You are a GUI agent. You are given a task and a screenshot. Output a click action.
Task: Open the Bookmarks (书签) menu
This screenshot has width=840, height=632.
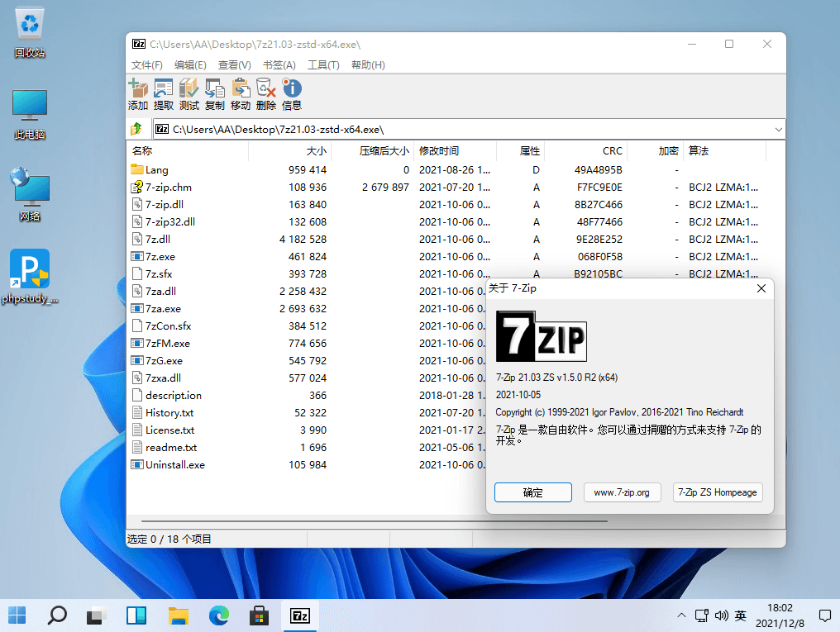(279, 64)
